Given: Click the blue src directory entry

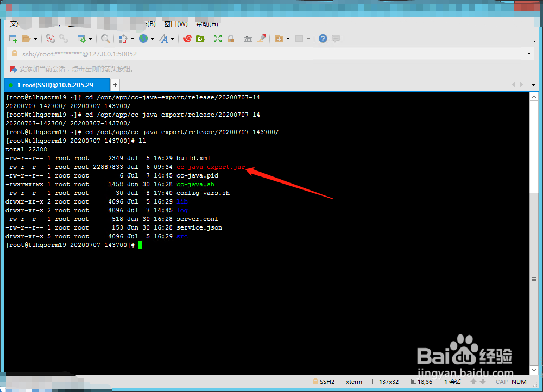Looking at the screenshot, I should 182,236.
